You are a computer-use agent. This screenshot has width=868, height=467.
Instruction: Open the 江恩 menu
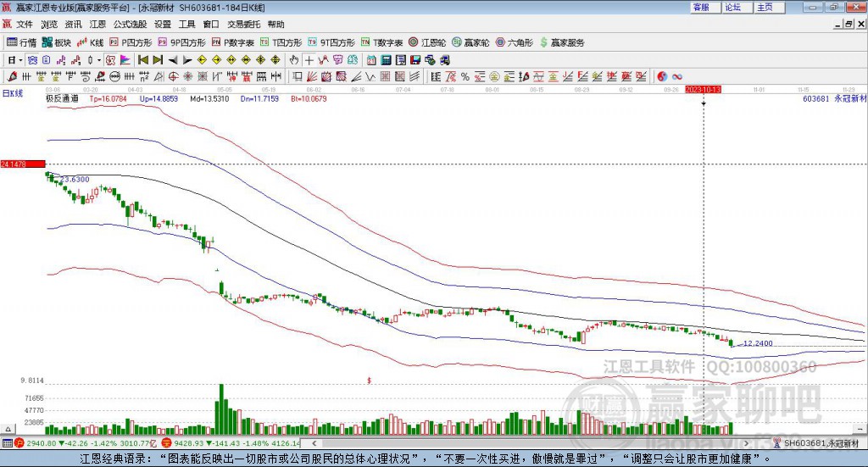point(98,25)
